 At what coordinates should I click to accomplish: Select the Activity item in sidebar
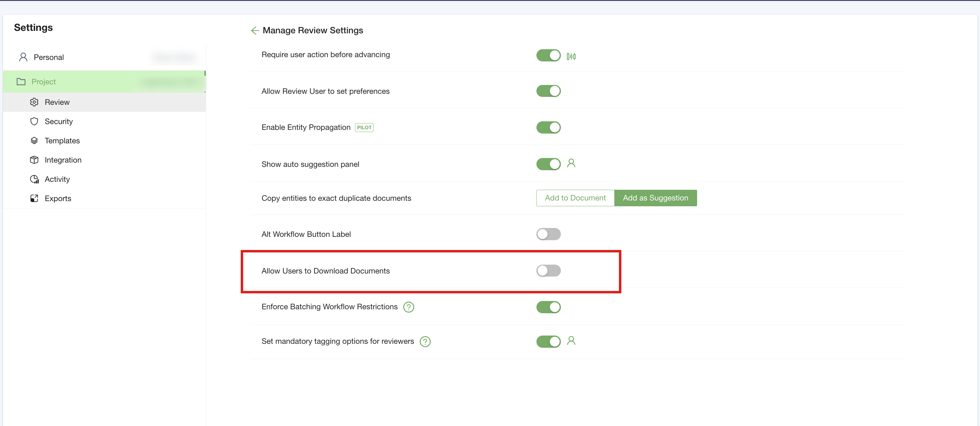[x=57, y=179]
